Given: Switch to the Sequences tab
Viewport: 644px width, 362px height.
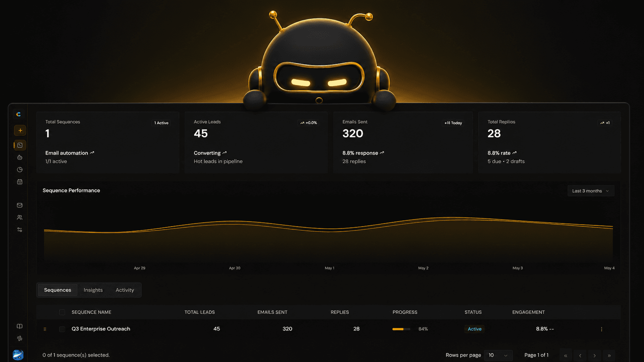Looking at the screenshot, I should pos(57,290).
